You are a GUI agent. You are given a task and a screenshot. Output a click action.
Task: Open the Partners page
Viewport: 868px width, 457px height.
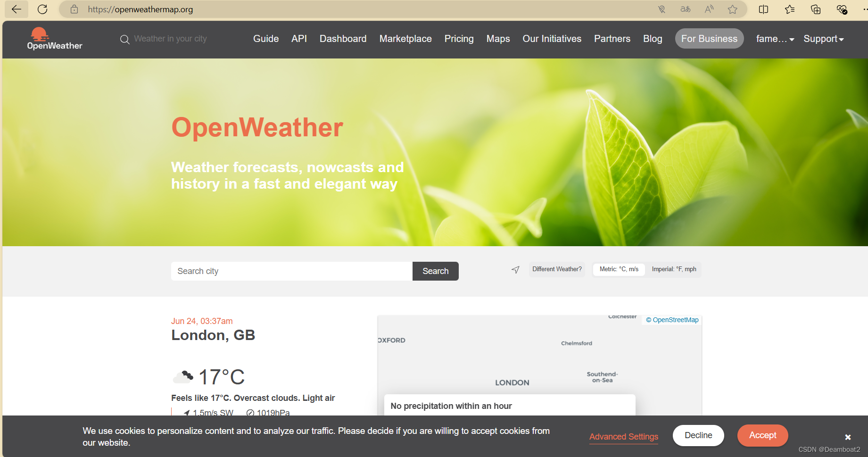pos(612,39)
